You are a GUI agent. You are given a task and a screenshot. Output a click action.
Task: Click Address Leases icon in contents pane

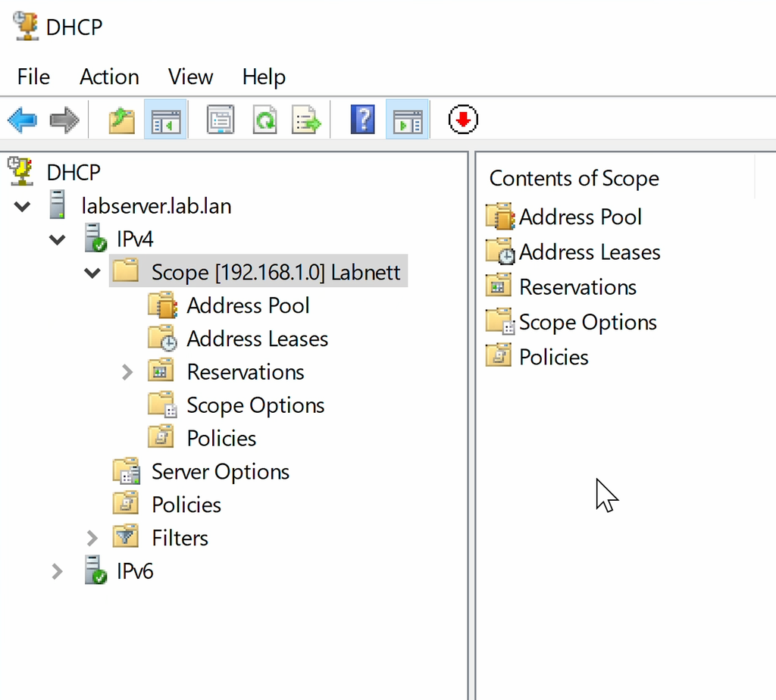click(x=500, y=252)
